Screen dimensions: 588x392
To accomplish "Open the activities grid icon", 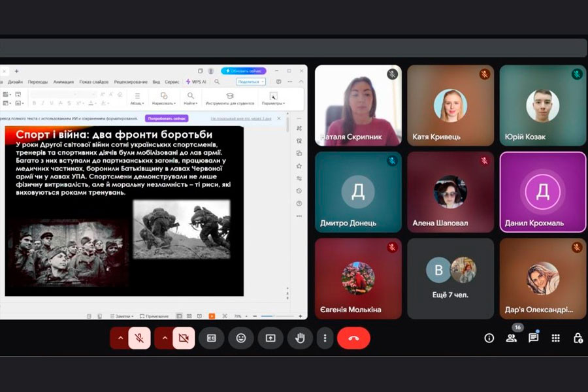I will (x=555, y=338).
